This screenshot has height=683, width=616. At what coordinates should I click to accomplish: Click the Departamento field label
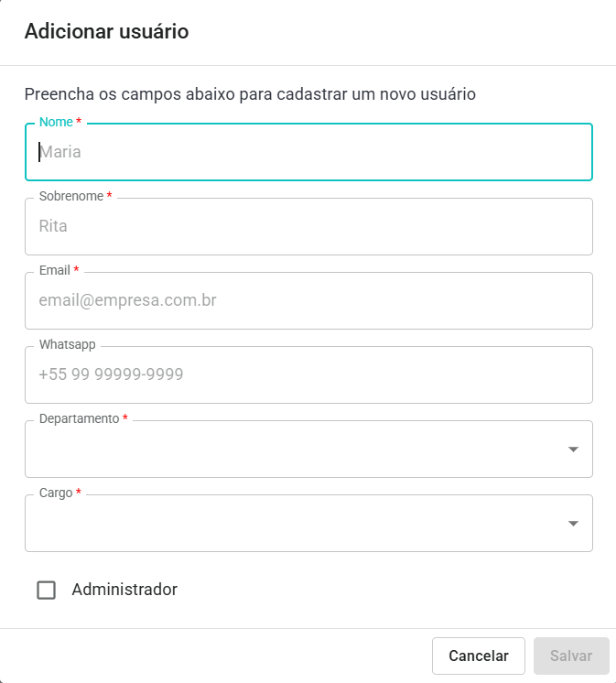pos(79,418)
